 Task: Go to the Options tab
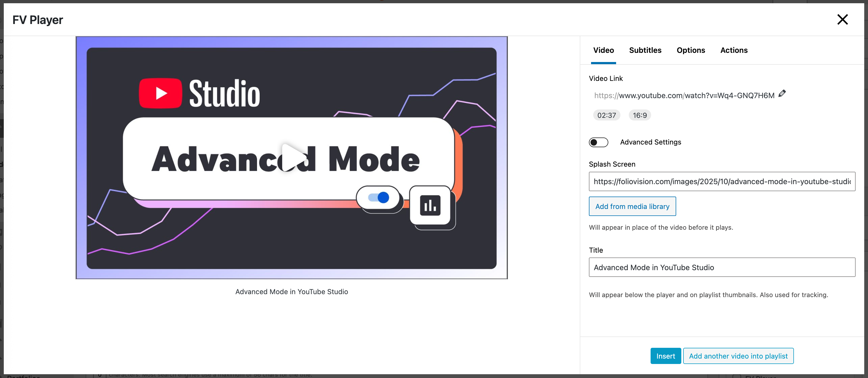coord(690,50)
